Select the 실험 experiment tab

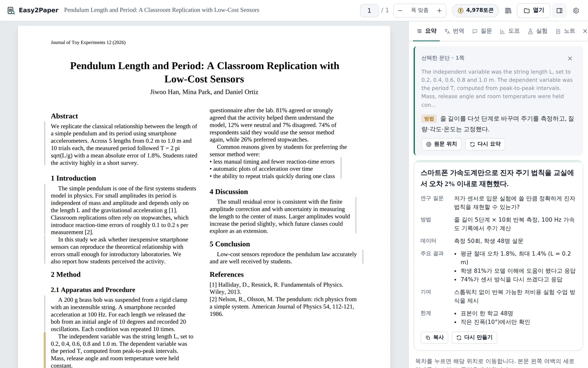[x=537, y=31]
